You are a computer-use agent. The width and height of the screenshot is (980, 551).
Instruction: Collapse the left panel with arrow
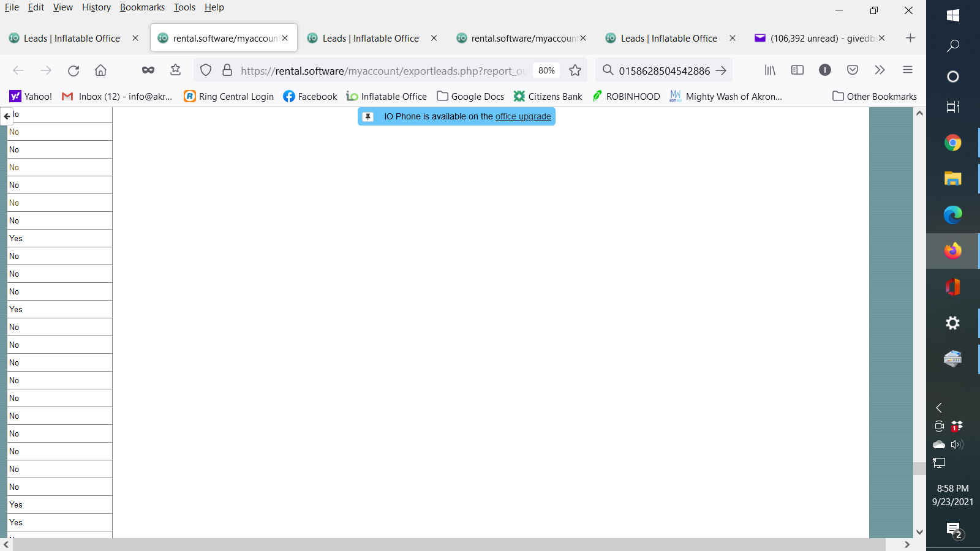(7, 116)
